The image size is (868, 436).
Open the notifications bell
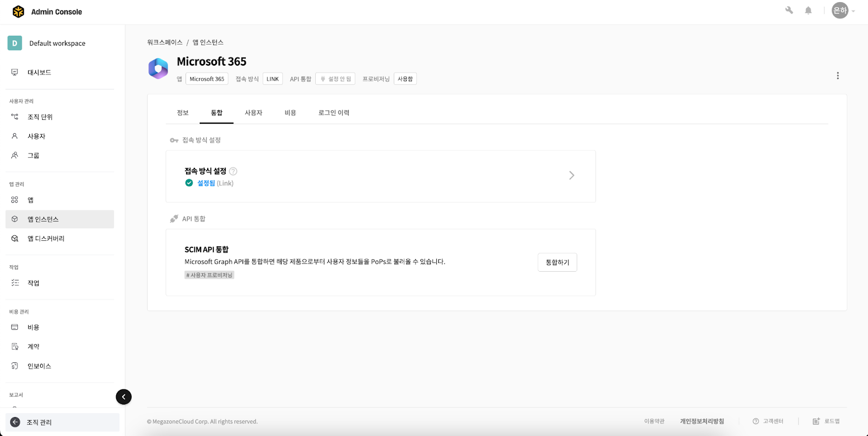tap(808, 10)
